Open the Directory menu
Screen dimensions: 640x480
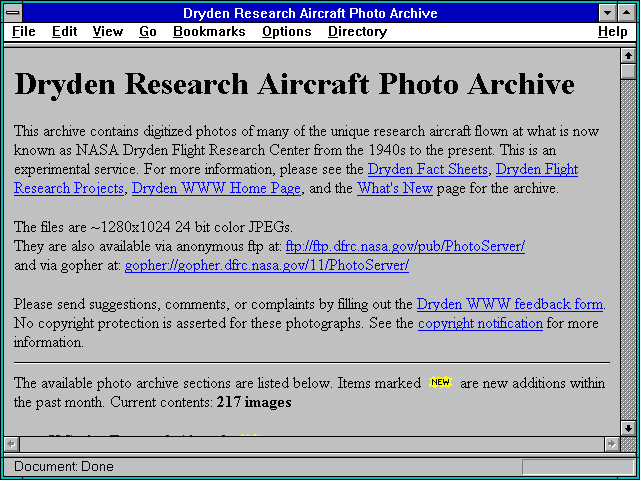(x=358, y=31)
